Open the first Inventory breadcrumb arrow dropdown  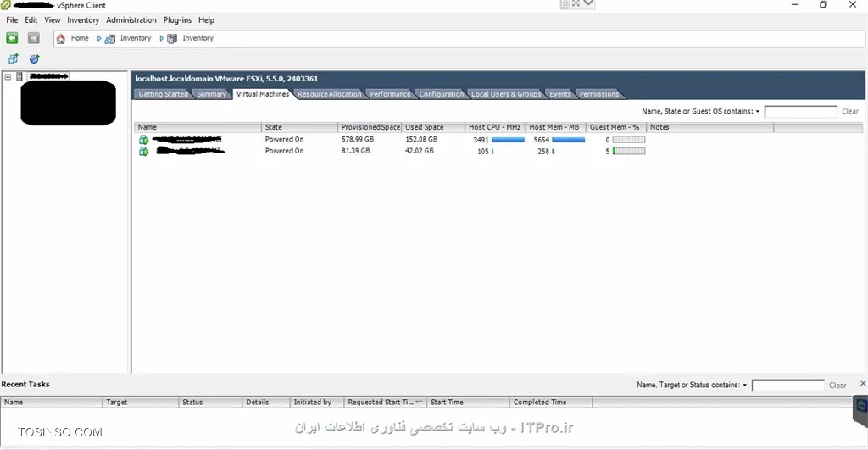click(162, 38)
